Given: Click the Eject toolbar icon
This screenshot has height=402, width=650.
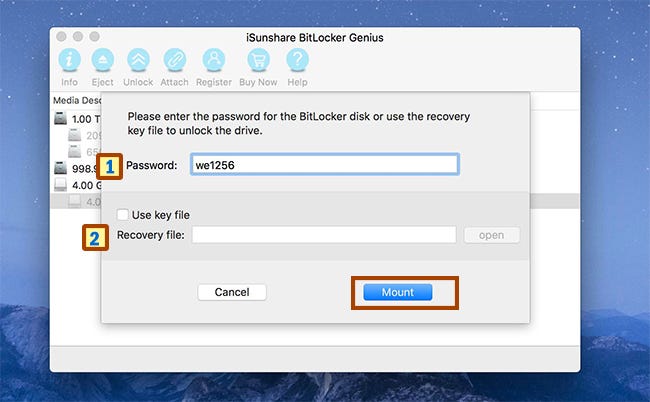Looking at the screenshot, I should 102,60.
